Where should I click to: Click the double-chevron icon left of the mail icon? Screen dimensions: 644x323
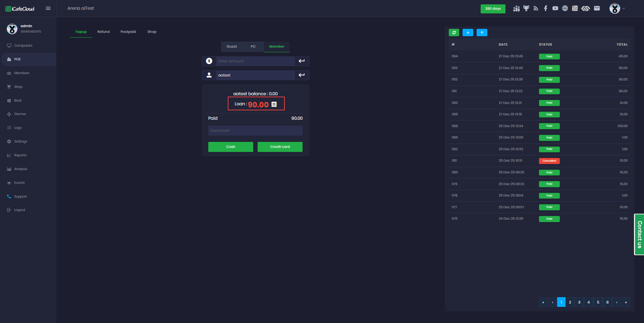click(x=586, y=8)
